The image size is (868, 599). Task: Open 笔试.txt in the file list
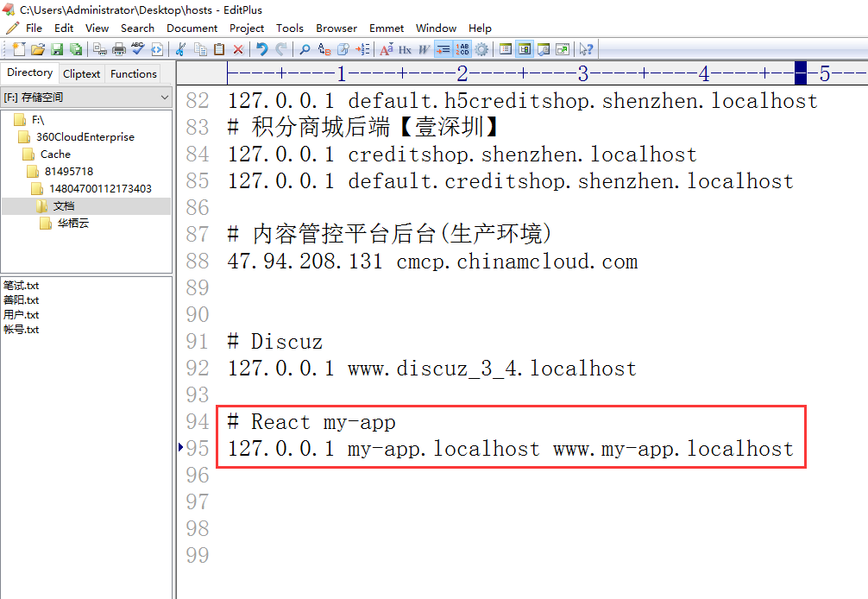coord(21,286)
